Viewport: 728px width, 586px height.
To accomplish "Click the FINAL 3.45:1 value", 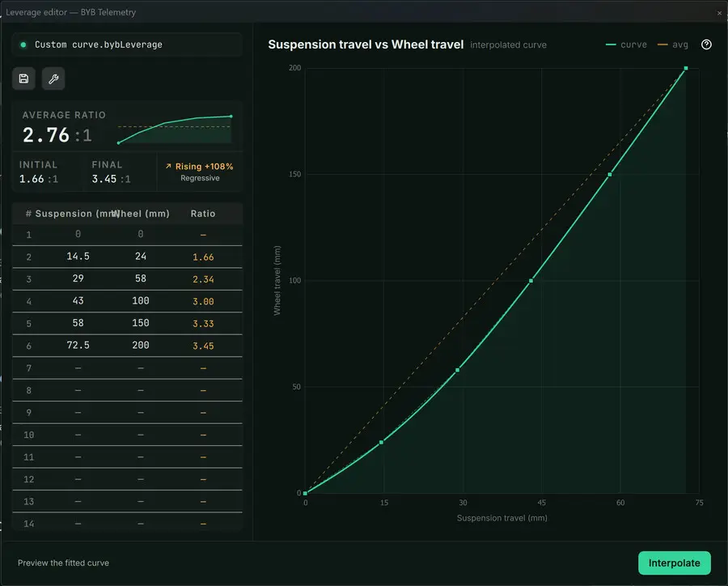I will pyautogui.click(x=111, y=179).
